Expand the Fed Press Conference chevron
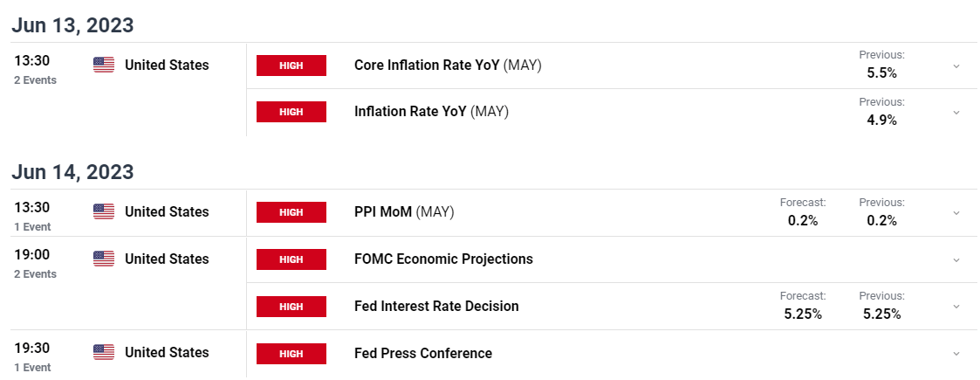 click(956, 354)
